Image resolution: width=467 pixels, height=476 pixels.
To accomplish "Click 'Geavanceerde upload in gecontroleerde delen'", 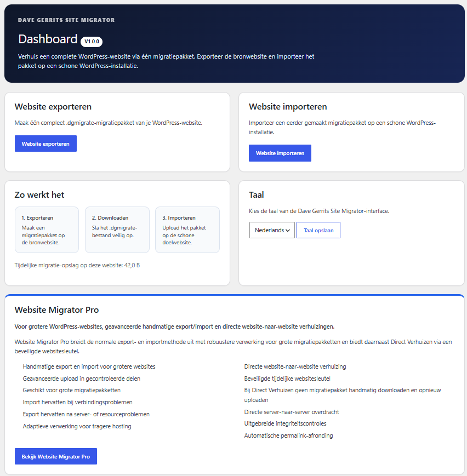I will coord(82,378).
